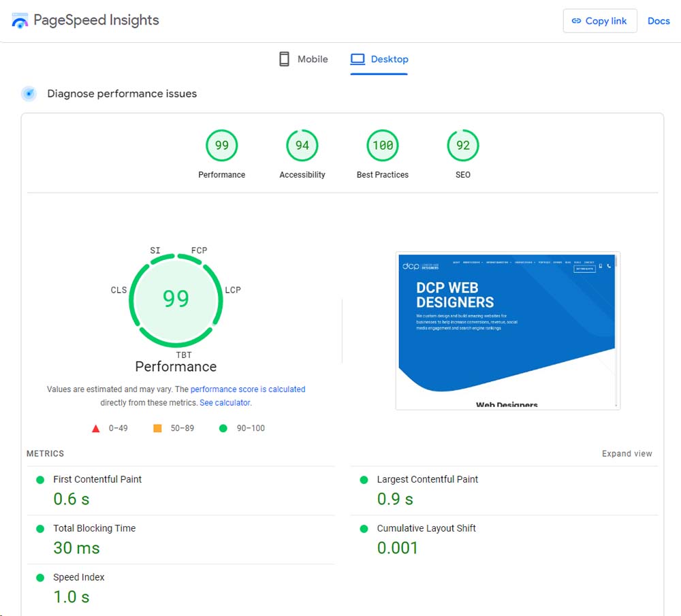Open the See calculator link
The width and height of the screenshot is (681, 616).
pos(225,402)
